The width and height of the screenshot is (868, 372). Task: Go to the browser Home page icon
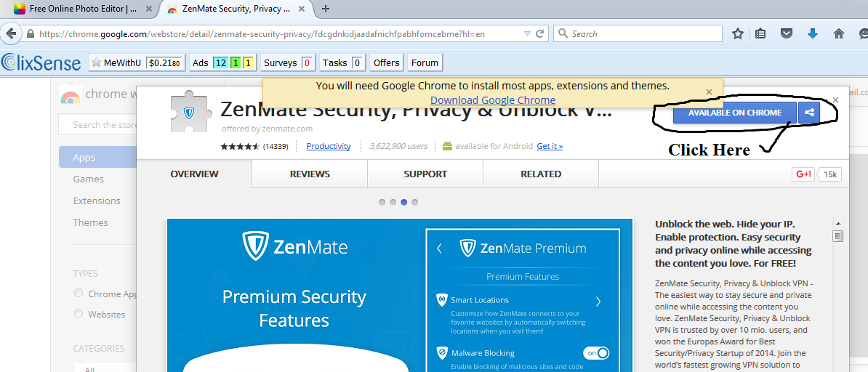pos(839,33)
